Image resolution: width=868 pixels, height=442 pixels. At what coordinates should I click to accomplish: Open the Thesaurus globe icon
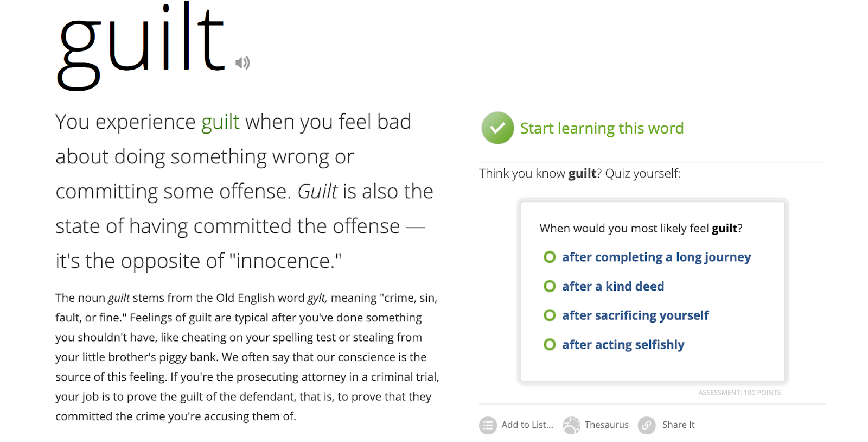[571, 425]
